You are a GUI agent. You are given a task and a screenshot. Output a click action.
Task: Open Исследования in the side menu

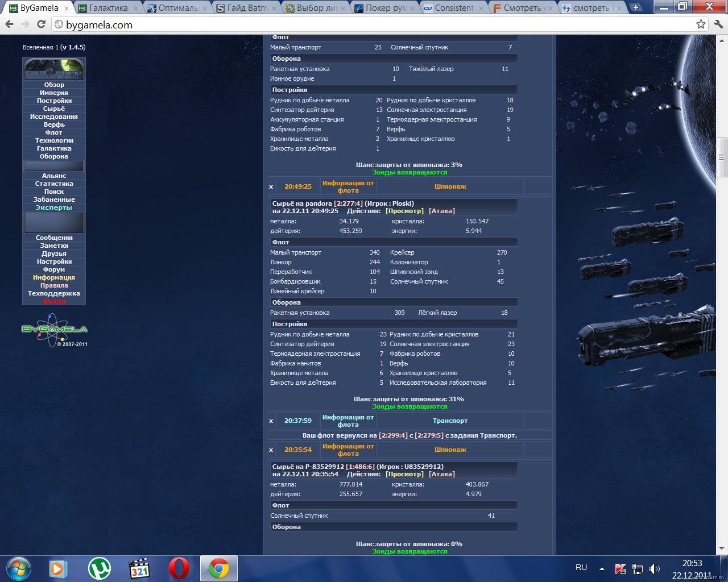54,117
